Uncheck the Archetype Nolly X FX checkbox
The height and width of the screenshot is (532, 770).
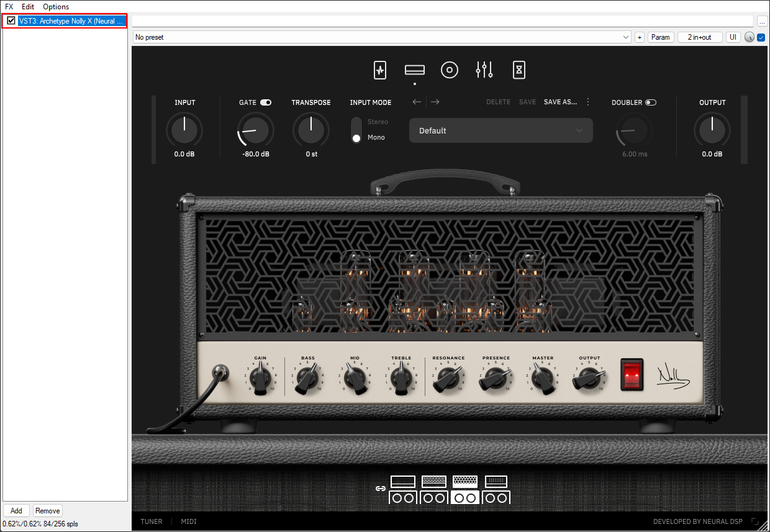tap(11, 20)
